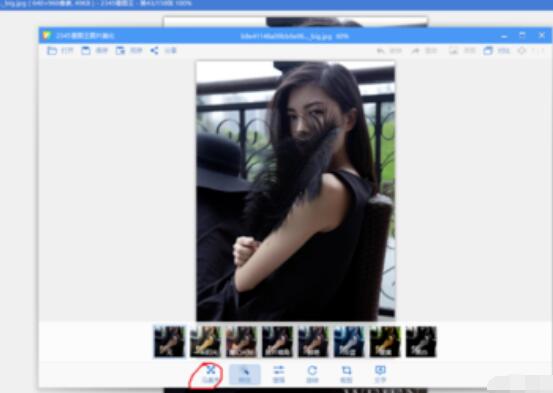Select the Mosaic tool circled in red
Screen dimensions: 553x393
[x=211, y=374]
